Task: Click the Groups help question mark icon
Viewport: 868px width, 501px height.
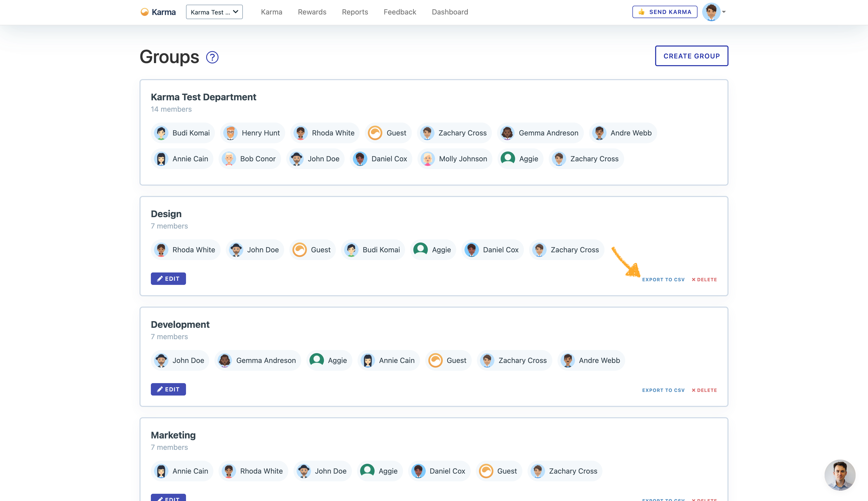Action: pyautogui.click(x=212, y=57)
